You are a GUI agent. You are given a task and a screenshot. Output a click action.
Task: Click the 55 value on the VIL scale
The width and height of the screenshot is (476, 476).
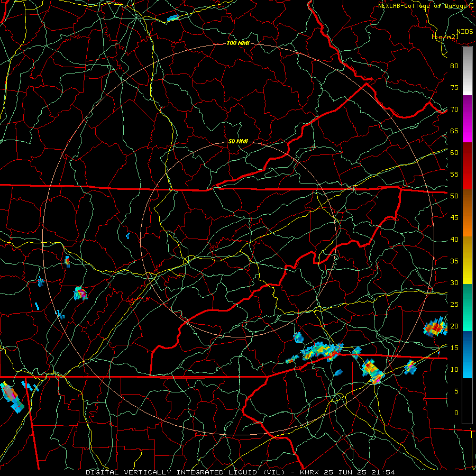[454, 174]
